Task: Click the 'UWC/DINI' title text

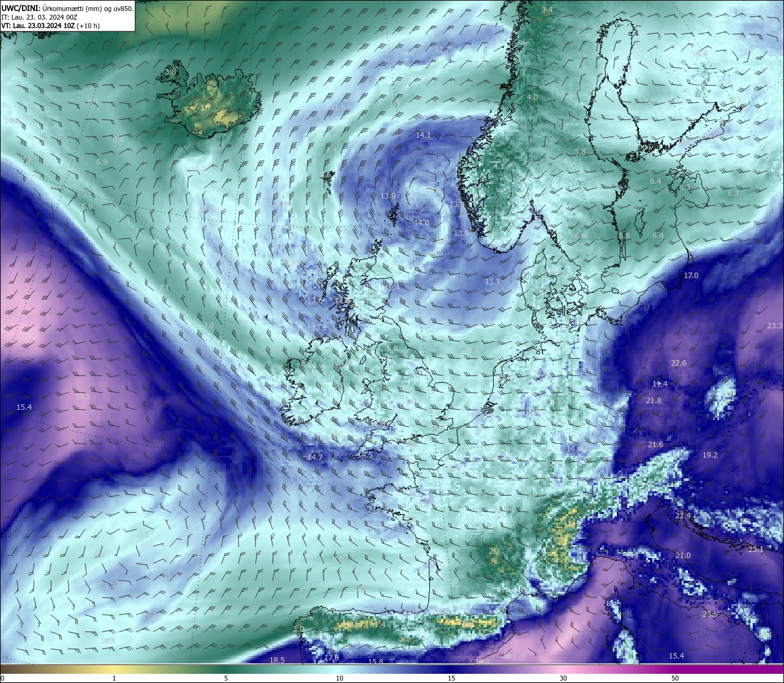Action: coord(21,8)
